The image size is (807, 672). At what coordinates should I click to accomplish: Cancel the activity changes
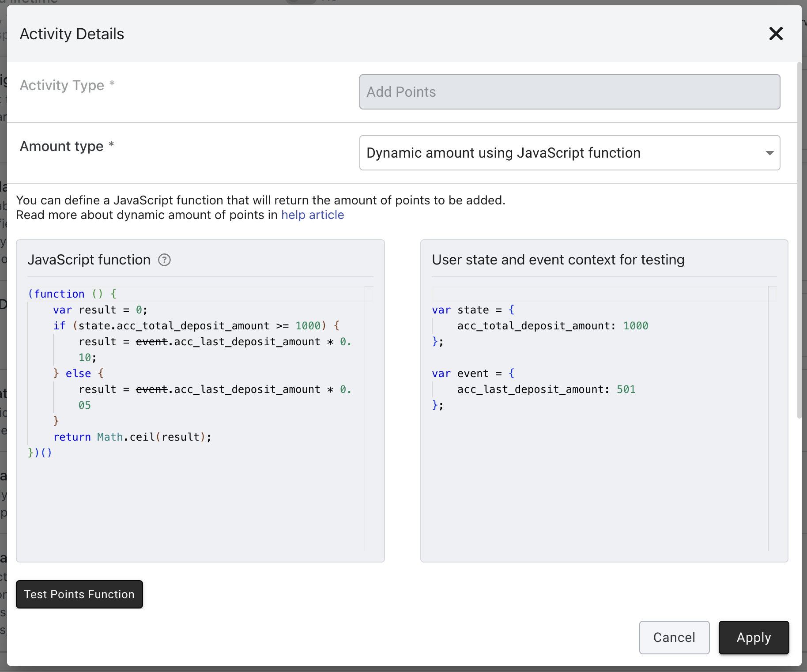point(674,637)
